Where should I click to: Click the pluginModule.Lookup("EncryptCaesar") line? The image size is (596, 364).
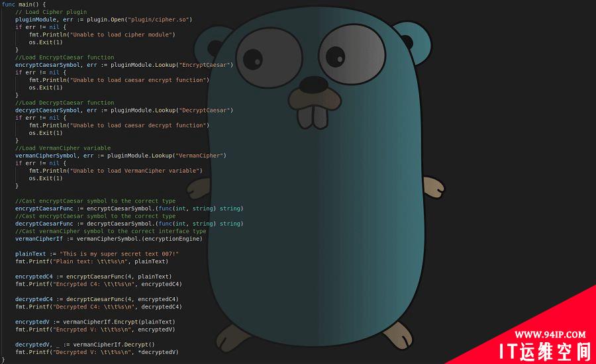[x=124, y=65]
